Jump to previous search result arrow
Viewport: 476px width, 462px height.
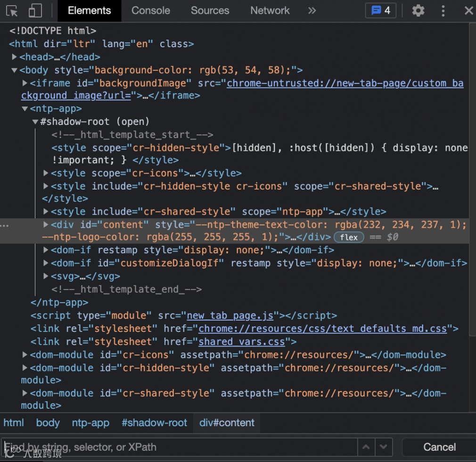coord(366,447)
